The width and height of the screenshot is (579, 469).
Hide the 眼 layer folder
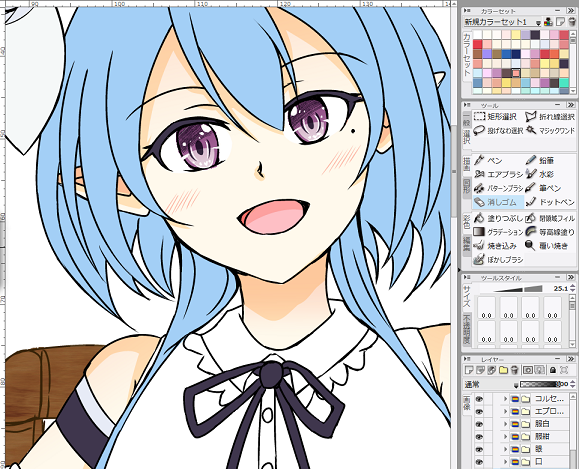click(479, 449)
